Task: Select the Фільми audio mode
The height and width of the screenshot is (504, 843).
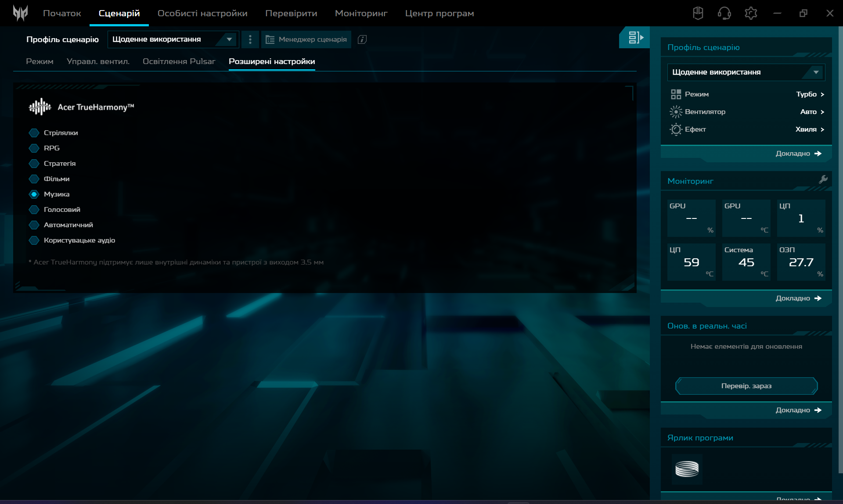Action: [x=34, y=179]
